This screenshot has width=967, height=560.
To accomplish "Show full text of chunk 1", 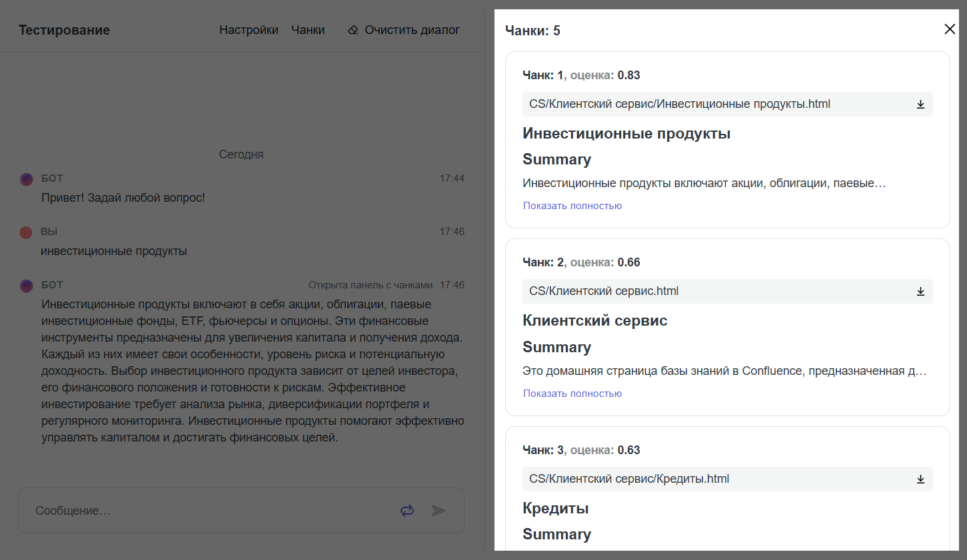I will coord(572,206).
